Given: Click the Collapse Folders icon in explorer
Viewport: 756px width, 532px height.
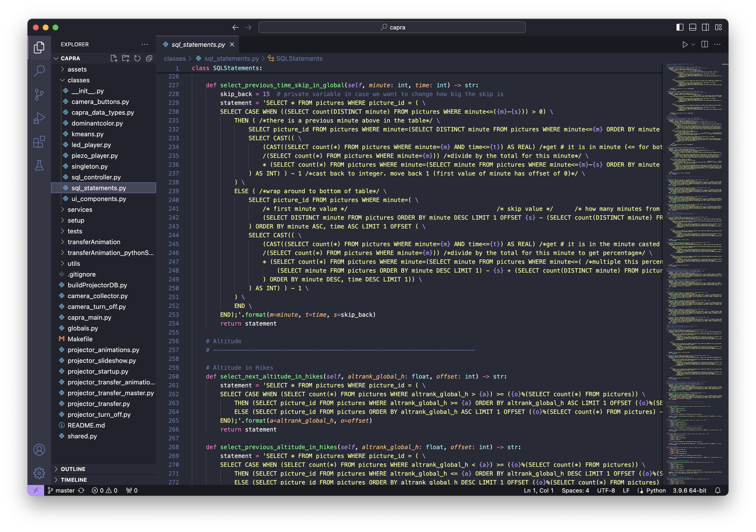Looking at the screenshot, I should coord(149,58).
